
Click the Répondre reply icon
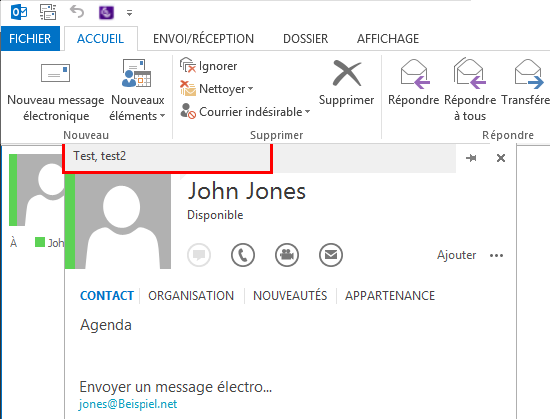point(415,74)
